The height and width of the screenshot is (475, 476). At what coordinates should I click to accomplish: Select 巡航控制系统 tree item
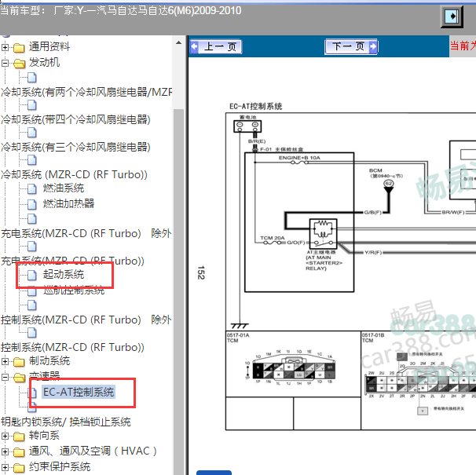click(x=74, y=290)
